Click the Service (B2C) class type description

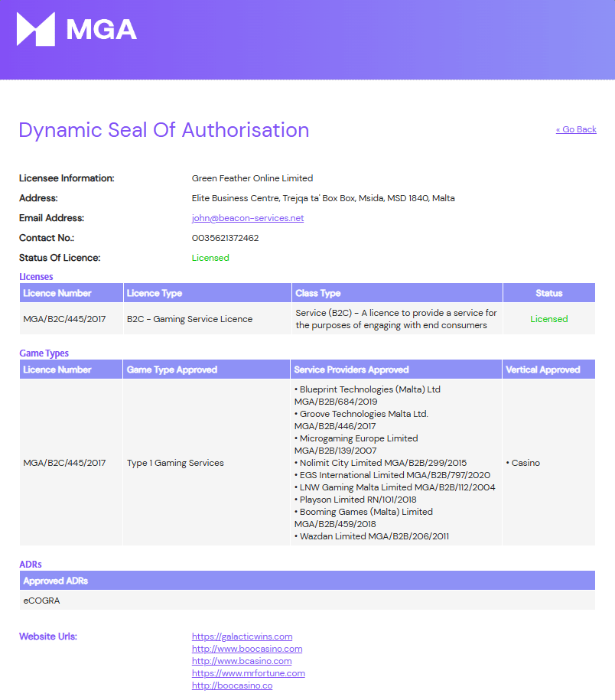pyautogui.click(x=396, y=319)
